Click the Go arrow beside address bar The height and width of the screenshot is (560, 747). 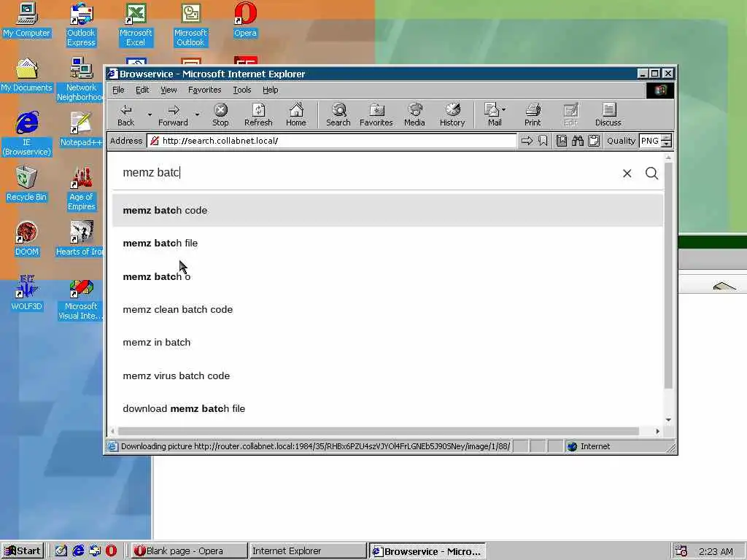527,141
